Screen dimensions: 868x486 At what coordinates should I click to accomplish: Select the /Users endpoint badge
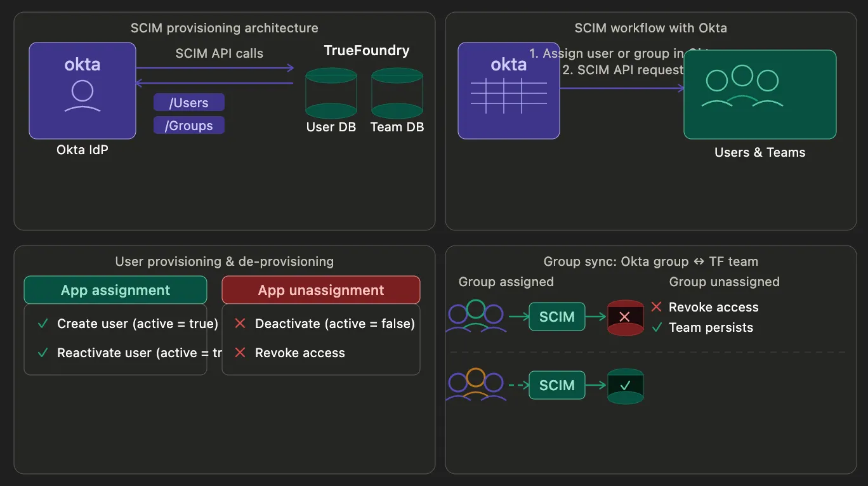click(189, 103)
